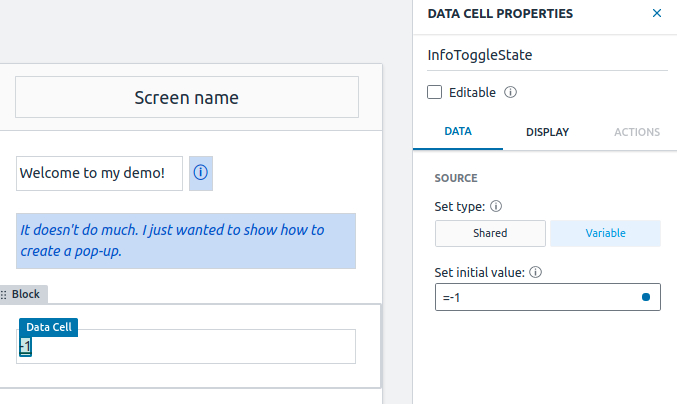Set type to Variable

pyautogui.click(x=605, y=233)
